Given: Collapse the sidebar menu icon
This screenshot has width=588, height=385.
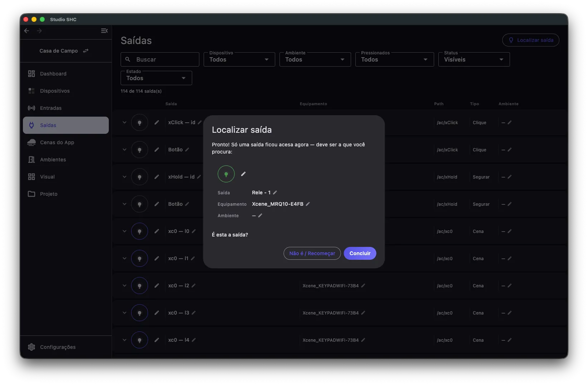Looking at the screenshot, I should (104, 31).
